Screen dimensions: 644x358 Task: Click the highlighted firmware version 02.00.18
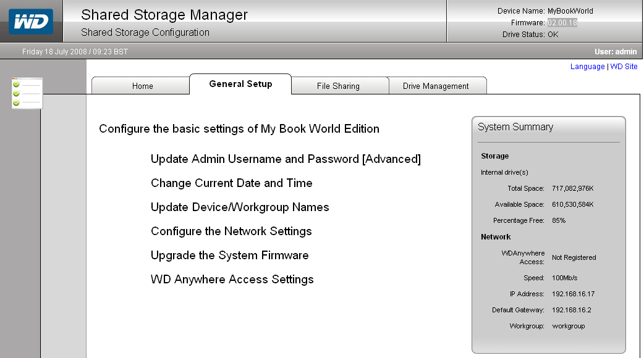click(x=562, y=23)
